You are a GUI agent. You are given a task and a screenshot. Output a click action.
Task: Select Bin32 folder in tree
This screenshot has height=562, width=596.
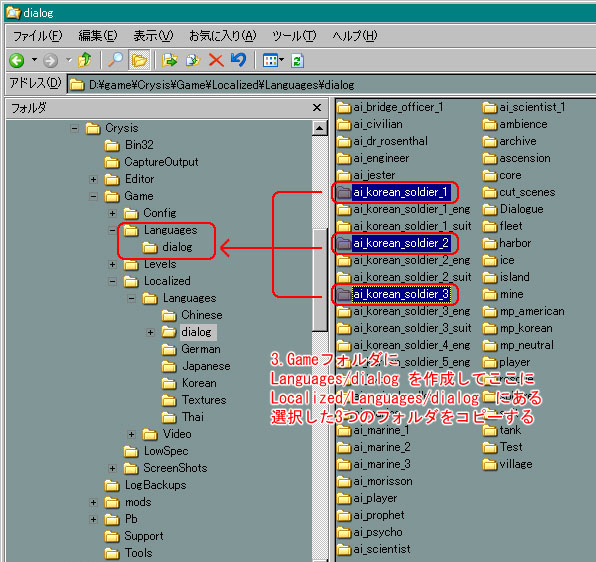[129, 145]
